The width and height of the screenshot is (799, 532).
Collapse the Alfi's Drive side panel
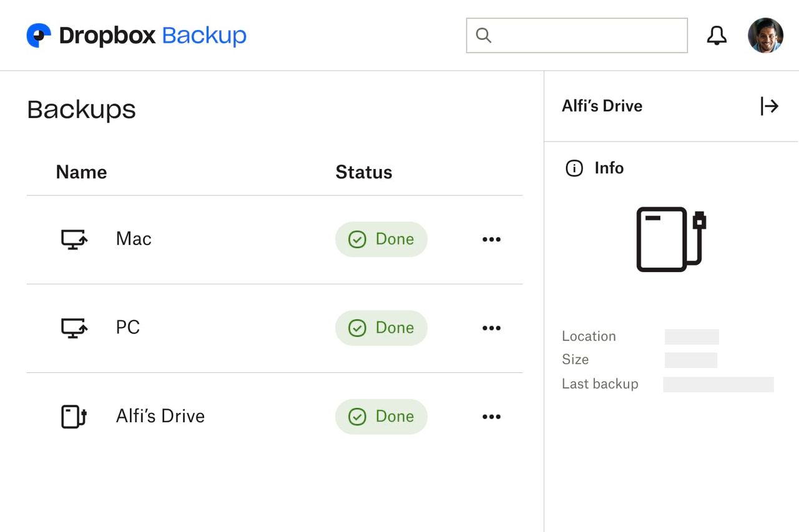coord(770,106)
